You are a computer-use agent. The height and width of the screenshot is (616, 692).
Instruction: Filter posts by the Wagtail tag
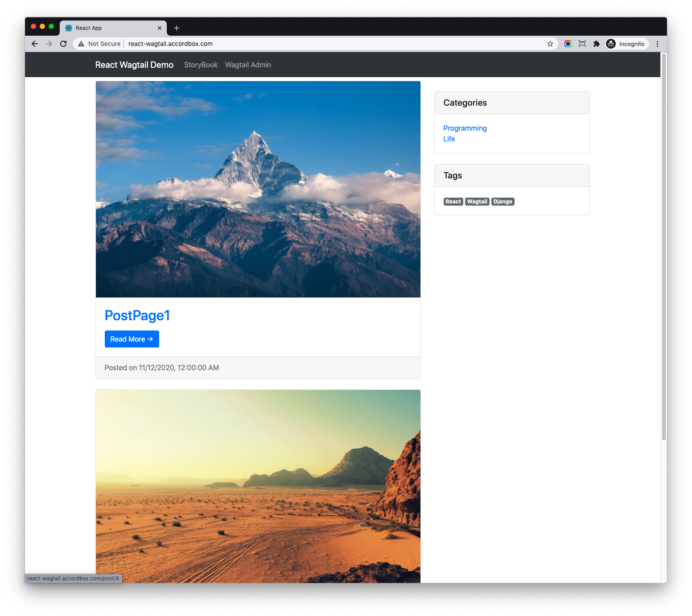tap(477, 202)
